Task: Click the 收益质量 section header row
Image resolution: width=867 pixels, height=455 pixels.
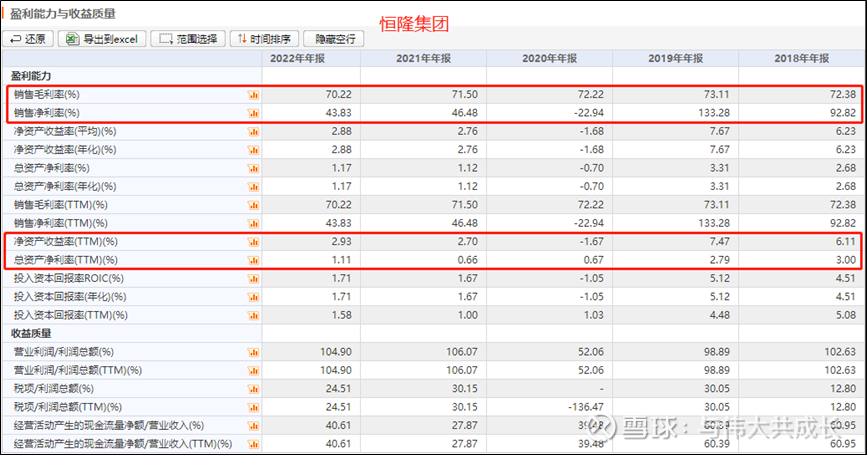Action: (x=32, y=333)
